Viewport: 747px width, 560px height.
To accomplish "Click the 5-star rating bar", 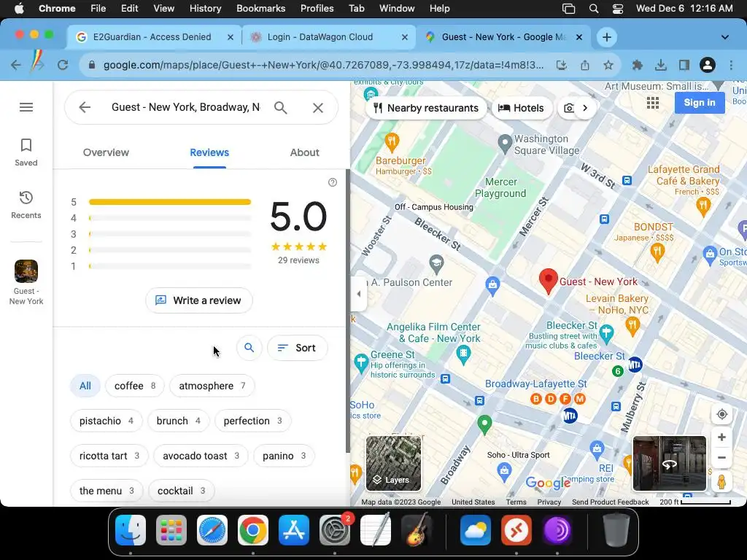I will tap(169, 202).
